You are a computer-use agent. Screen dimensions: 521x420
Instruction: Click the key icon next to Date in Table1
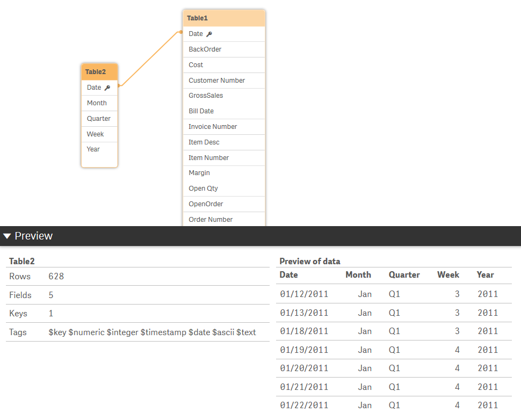pos(209,34)
